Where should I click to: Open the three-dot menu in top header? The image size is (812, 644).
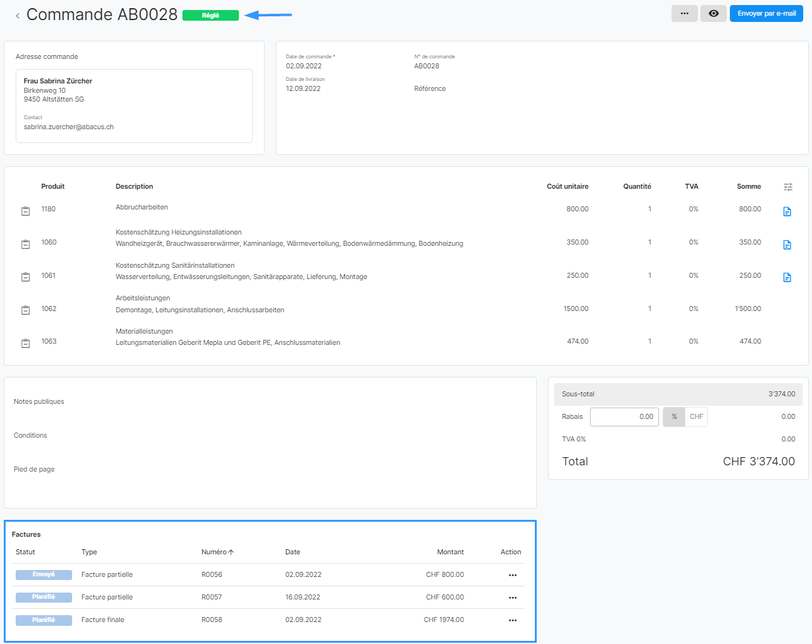click(684, 14)
